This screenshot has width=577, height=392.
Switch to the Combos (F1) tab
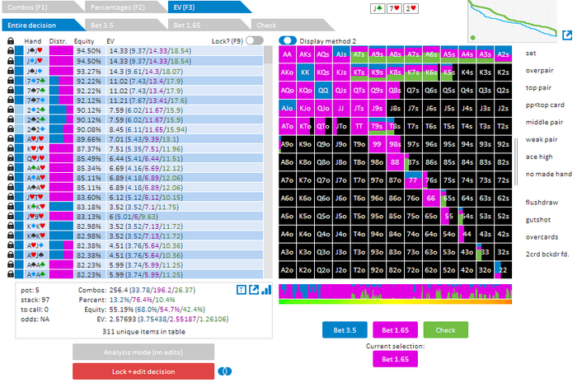point(43,7)
